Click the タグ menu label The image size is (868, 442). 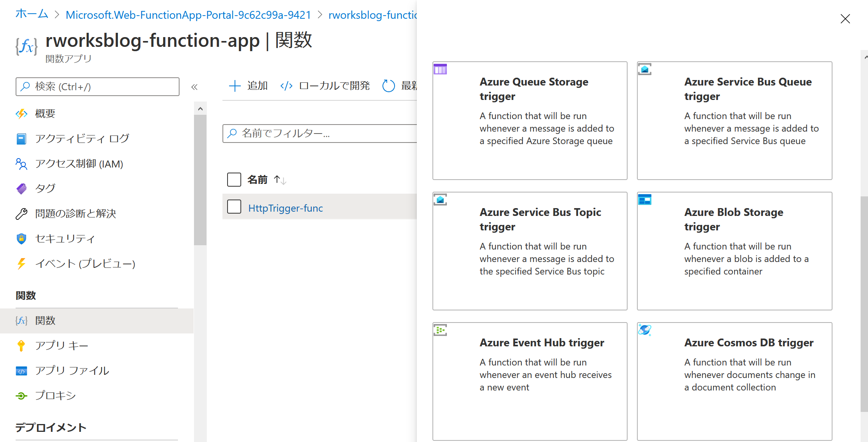45,189
